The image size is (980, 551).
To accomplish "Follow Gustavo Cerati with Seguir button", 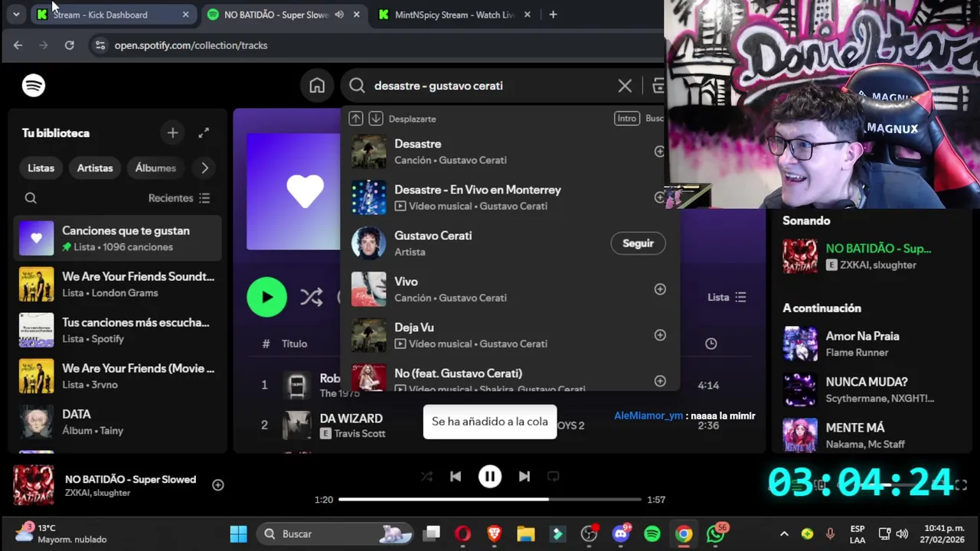I will 638,243.
